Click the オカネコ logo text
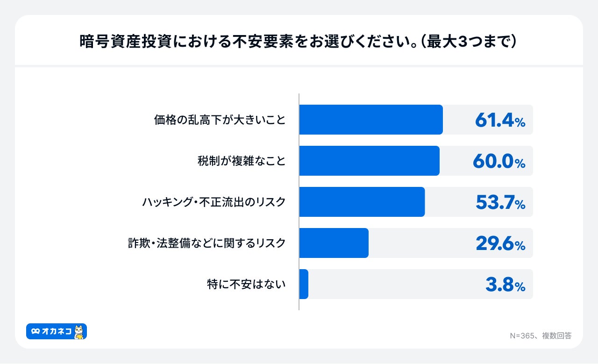This screenshot has height=364, width=598. point(57,331)
